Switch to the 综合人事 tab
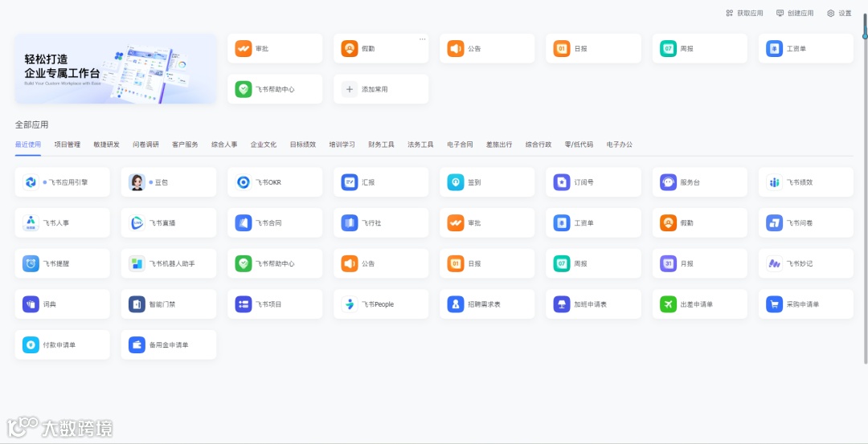Screen dimensions: 868x444 coord(224,145)
